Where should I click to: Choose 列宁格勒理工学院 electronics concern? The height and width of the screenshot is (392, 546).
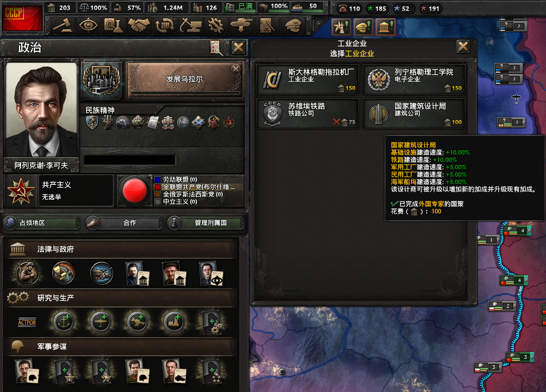pyautogui.click(x=414, y=80)
